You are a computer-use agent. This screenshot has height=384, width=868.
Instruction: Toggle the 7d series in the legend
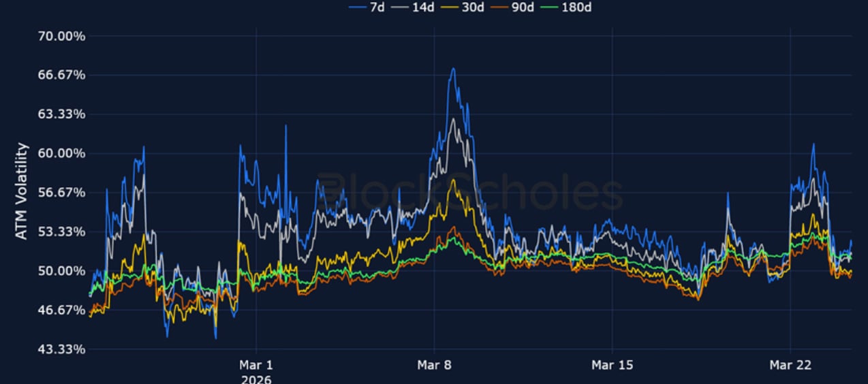point(377,7)
